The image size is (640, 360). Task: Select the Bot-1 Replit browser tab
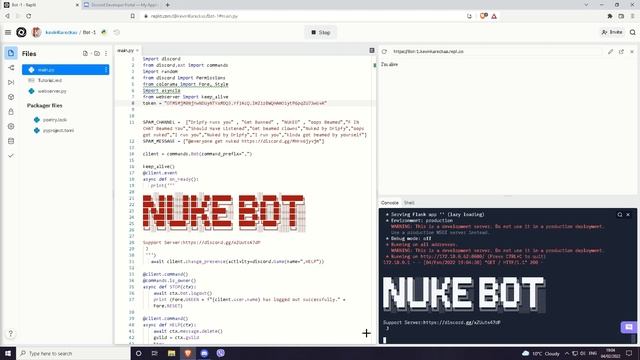click(x=41, y=5)
